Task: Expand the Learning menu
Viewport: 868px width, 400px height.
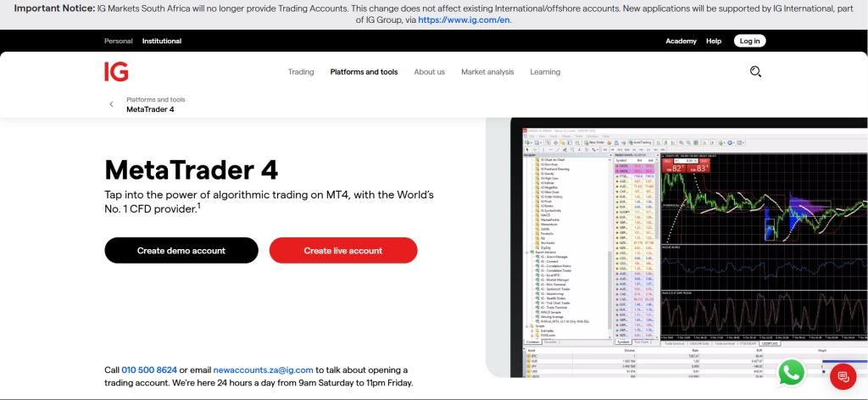Action: [x=545, y=72]
